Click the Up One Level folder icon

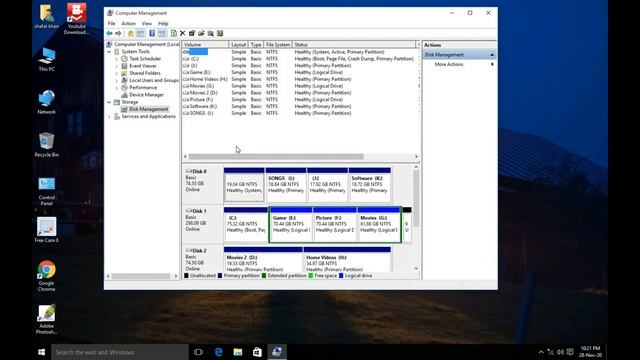pyautogui.click(x=131, y=33)
